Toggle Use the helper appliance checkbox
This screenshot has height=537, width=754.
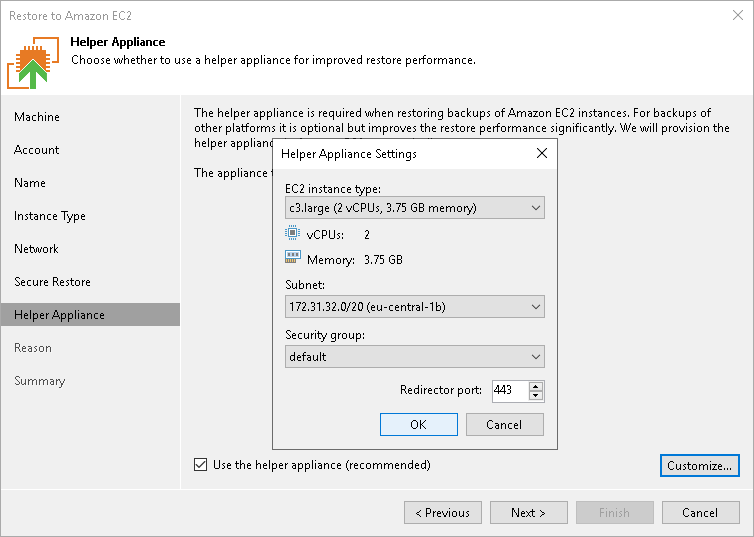point(201,465)
